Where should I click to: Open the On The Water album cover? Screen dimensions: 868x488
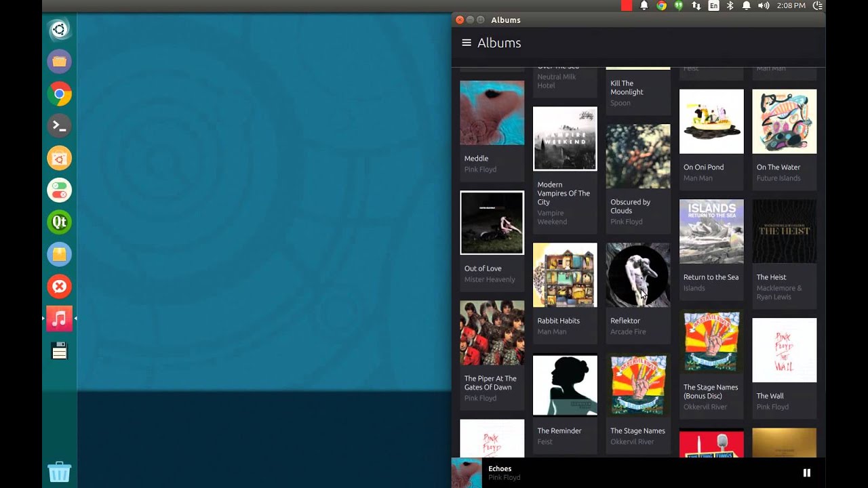click(x=785, y=121)
